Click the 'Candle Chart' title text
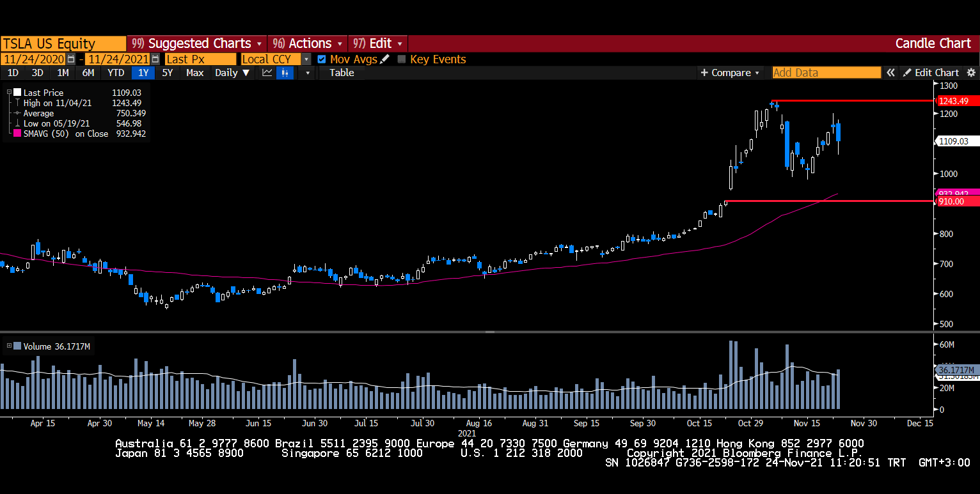 933,43
